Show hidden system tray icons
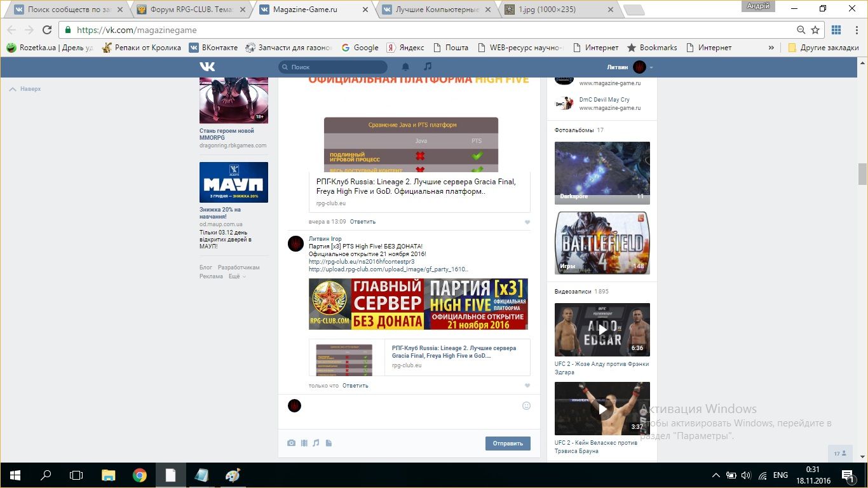The image size is (868, 488). pyautogui.click(x=716, y=475)
